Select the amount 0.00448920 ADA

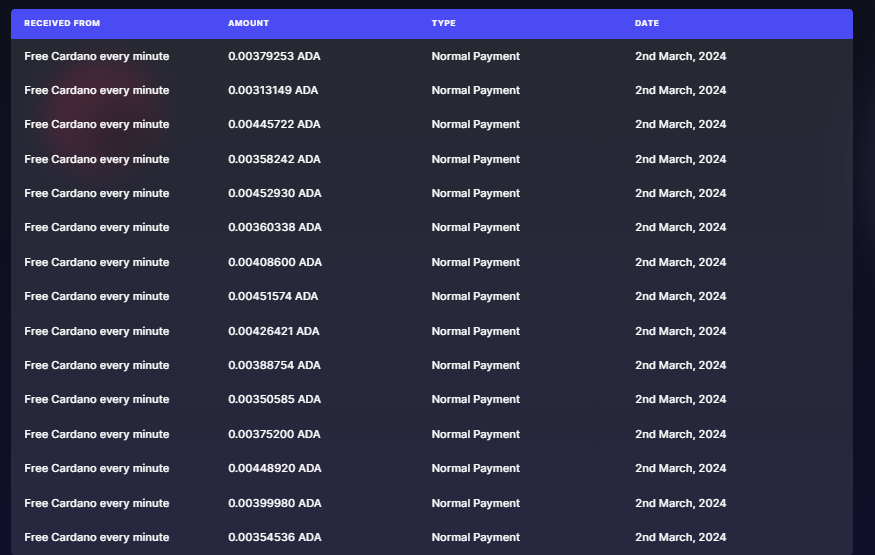point(275,469)
